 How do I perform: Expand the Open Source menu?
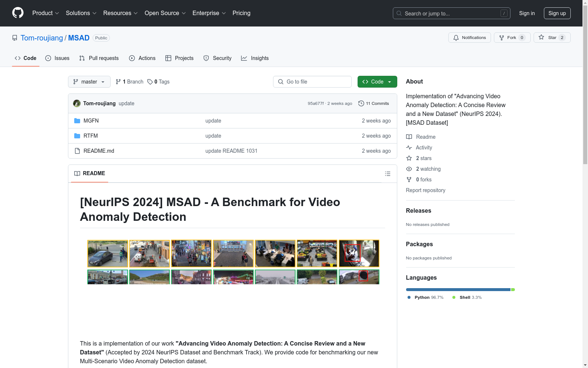(x=165, y=13)
